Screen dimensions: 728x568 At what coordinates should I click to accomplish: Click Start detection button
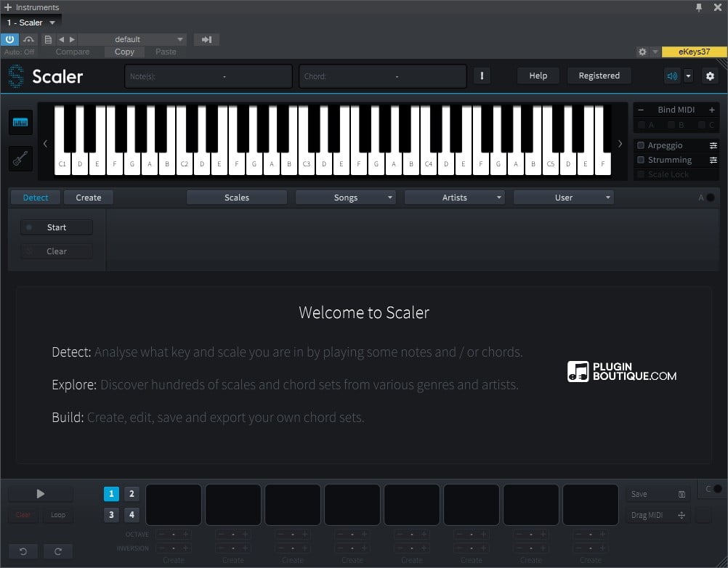(x=57, y=227)
